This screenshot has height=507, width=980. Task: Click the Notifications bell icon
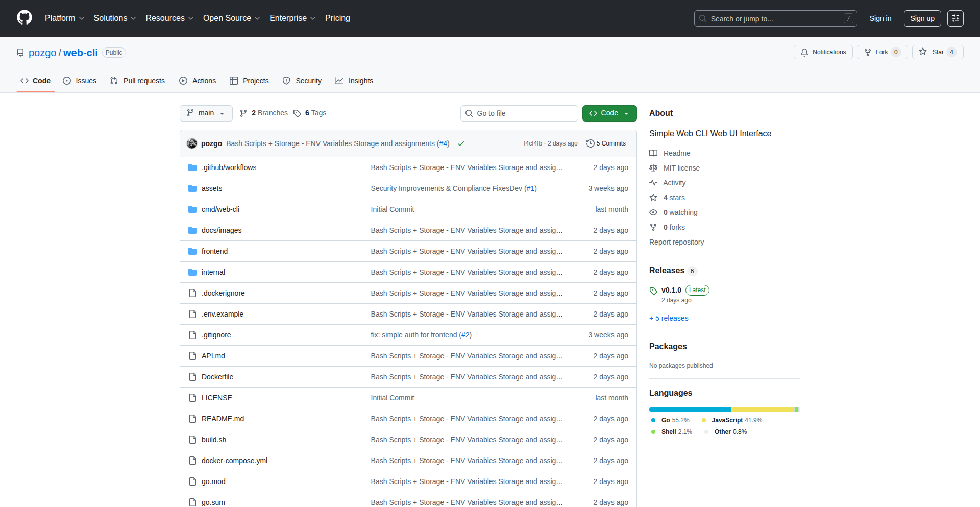804,52
